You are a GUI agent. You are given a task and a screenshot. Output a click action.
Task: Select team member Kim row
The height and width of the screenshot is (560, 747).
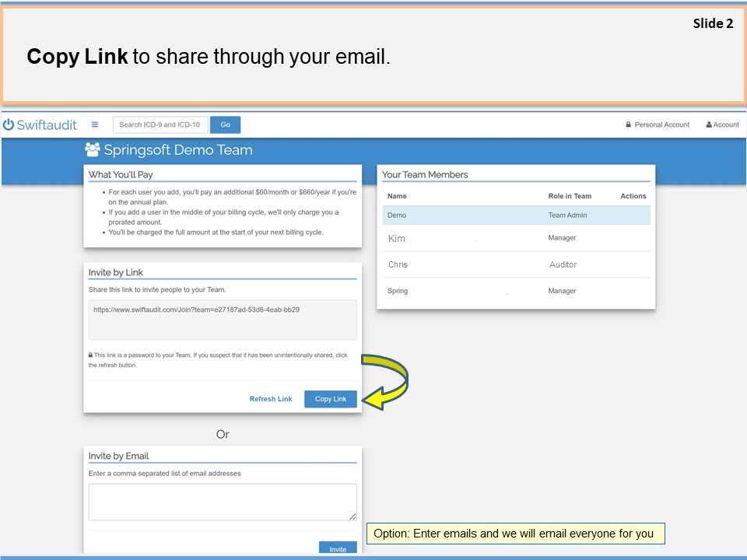pos(516,239)
